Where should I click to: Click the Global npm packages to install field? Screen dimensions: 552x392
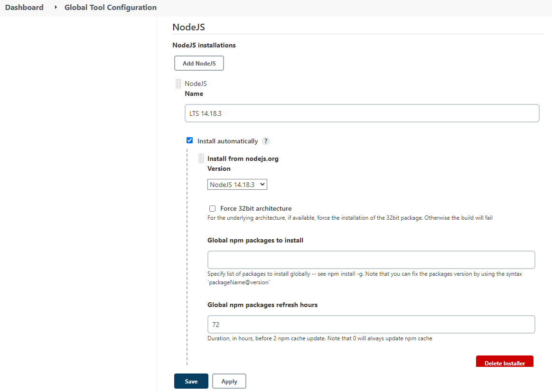371,260
